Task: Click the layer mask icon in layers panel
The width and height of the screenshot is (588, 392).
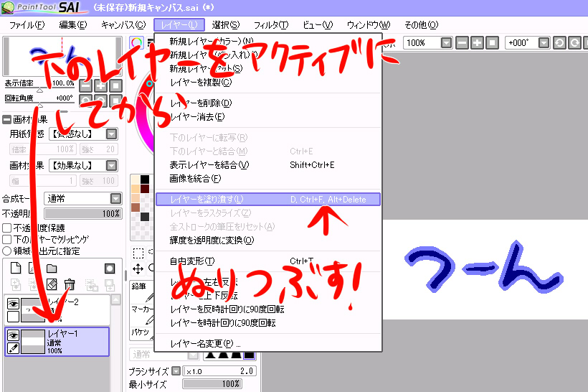Action: point(110,269)
